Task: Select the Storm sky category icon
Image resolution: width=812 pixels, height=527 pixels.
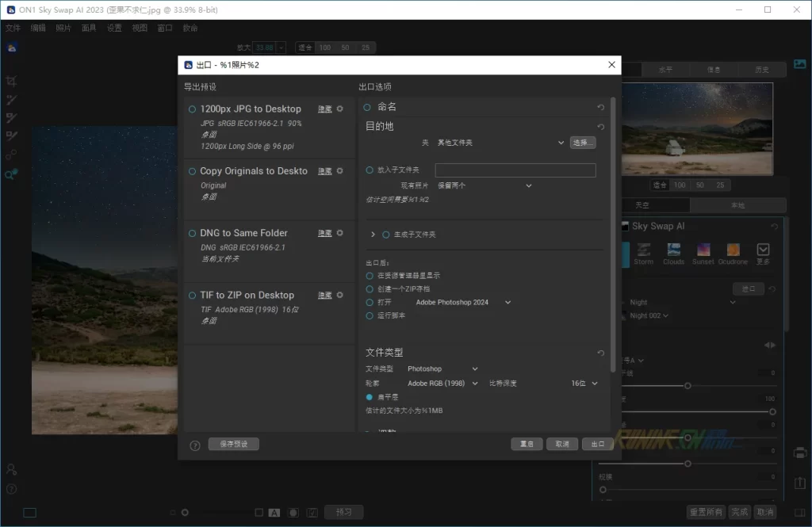Action: (x=644, y=254)
